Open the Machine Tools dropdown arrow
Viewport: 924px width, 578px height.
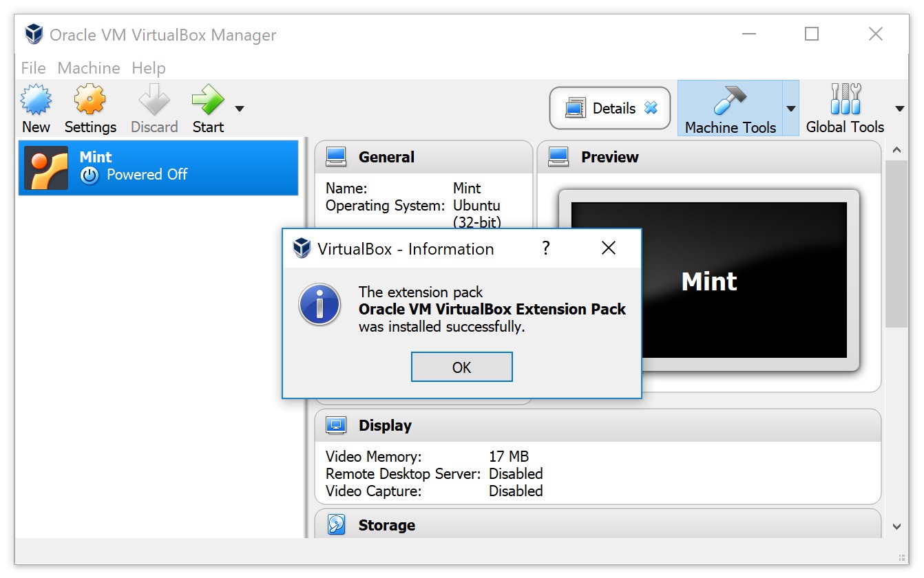pos(791,108)
